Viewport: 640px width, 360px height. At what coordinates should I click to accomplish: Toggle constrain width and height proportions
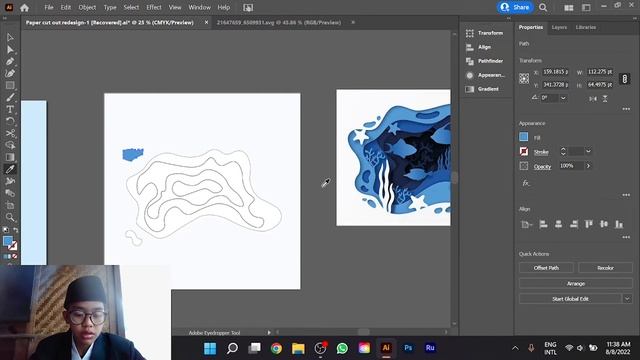[624, 79]
